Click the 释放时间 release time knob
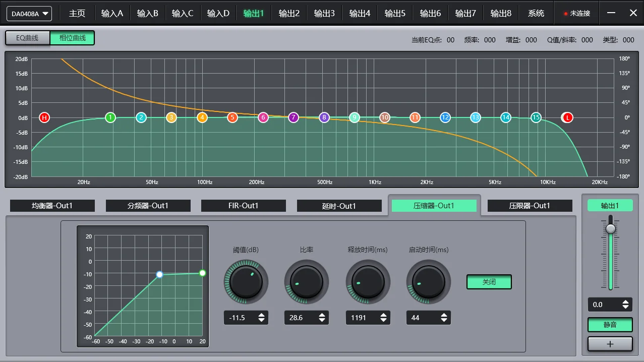 pyautogui.click(x=368, y=282)
